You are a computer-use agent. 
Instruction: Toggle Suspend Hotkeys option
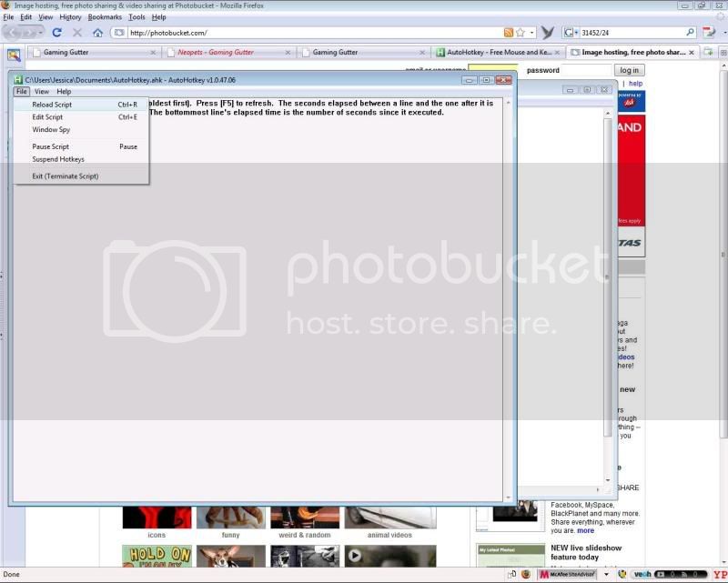tap(57, 159)
